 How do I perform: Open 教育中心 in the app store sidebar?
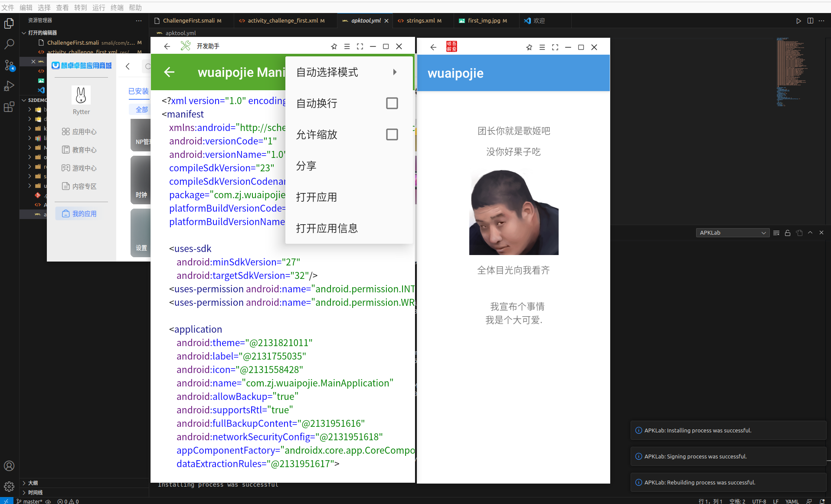(79, 150)
